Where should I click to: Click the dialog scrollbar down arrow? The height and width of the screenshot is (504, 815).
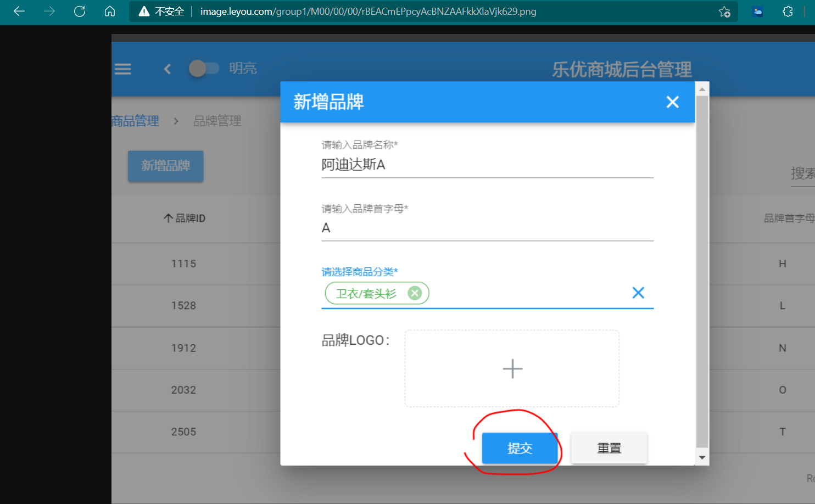point(702,457)
